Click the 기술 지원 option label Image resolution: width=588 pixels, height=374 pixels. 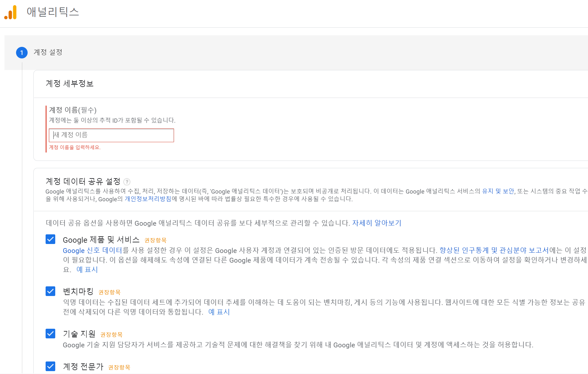pyautogui.click(x=79, y=334)
